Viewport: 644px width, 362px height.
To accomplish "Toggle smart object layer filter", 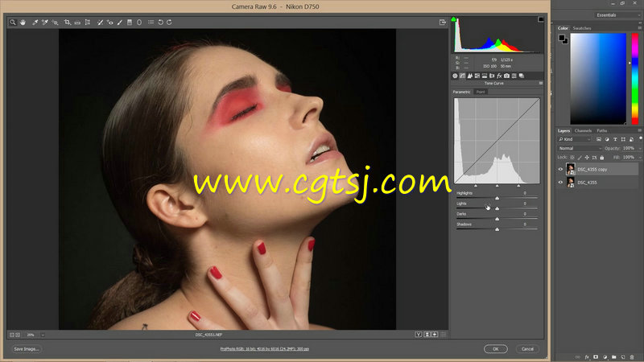I will click(x=632, y=139).
